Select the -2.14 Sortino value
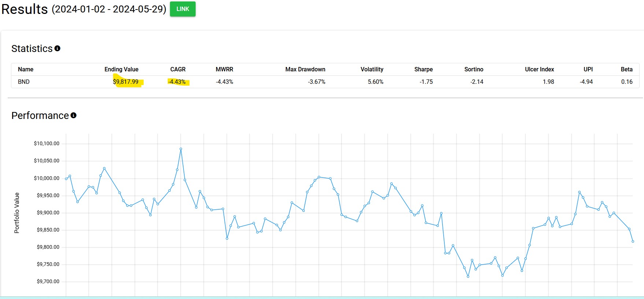 (x=477, y=82)
